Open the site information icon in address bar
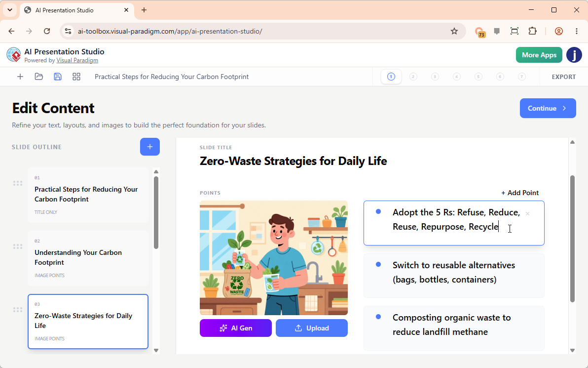Viewport: 588px width, 368px height. click(68, 31)
